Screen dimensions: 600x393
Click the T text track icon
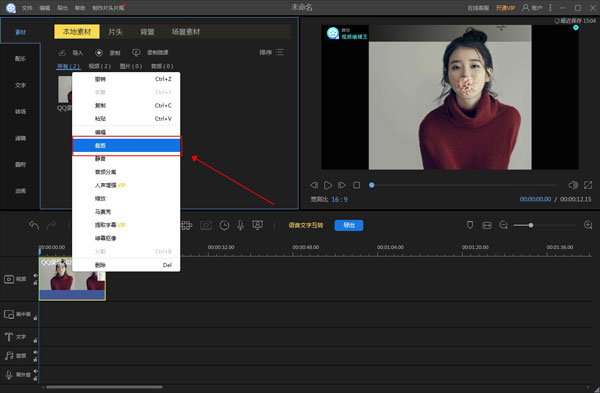(x=9, y=337)
